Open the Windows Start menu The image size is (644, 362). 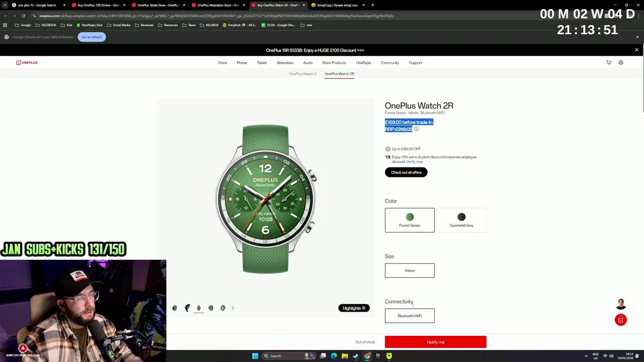tap(255, 356)
